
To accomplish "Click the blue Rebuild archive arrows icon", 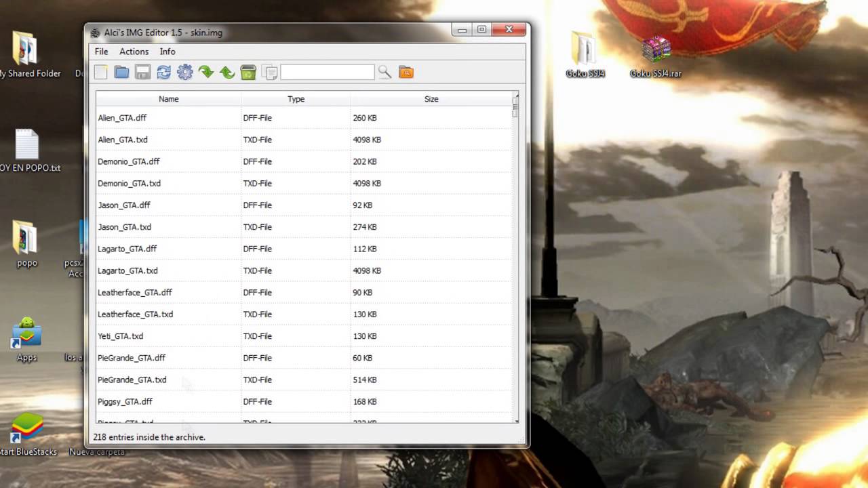I will coord(163,72).
